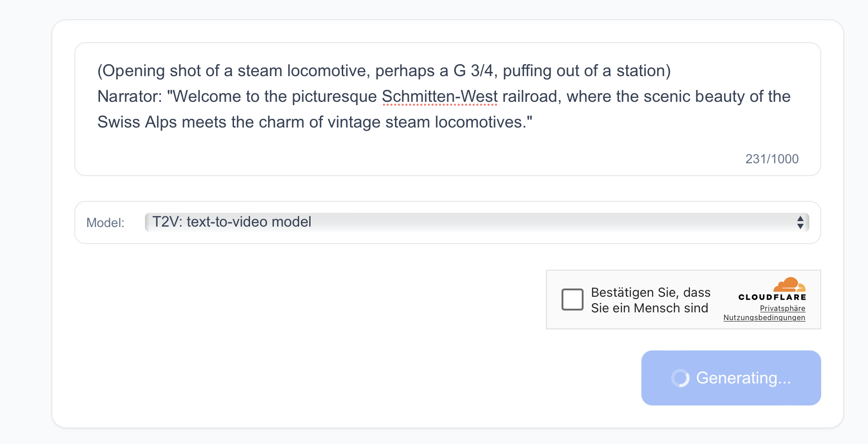Click the loading spinner in Generating button
Viewport: 868px width, 444px height.
[x=680, y=378]
